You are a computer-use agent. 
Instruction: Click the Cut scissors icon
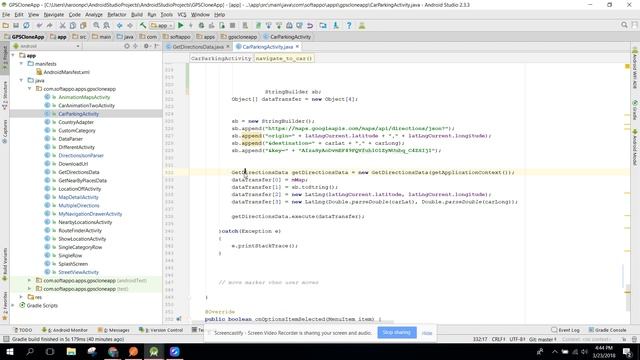click(62, 25)
